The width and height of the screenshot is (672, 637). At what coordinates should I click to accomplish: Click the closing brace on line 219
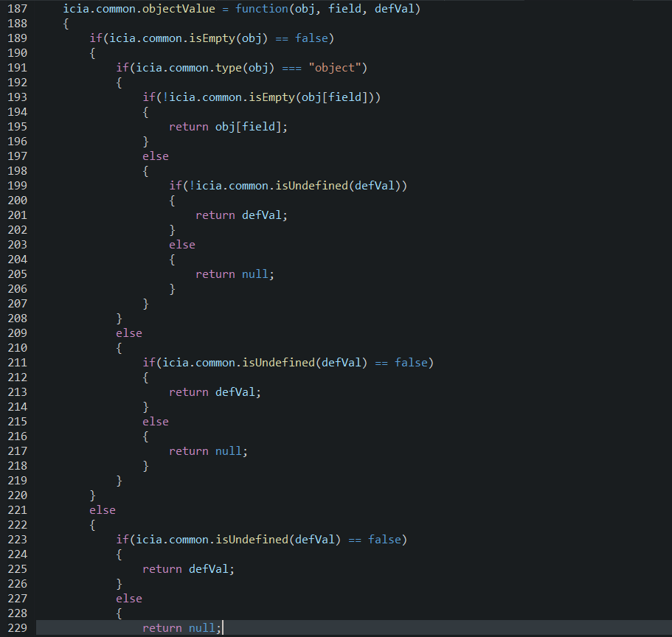click(119, 481)
